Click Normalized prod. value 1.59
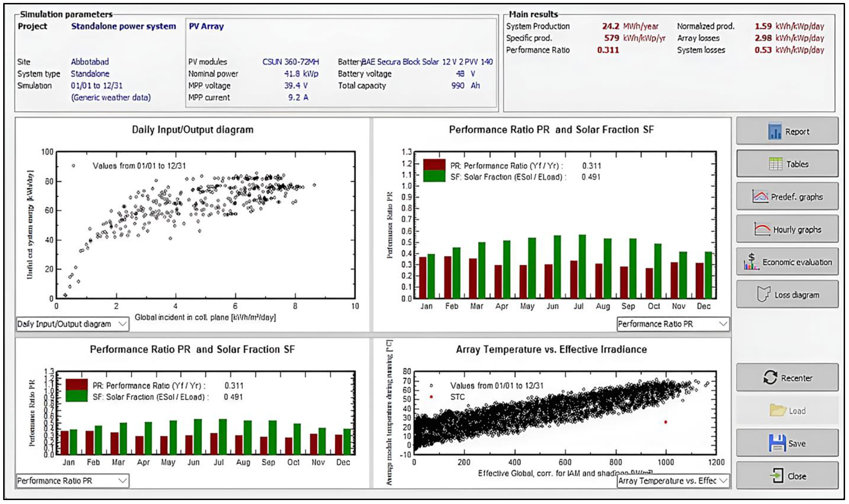This screenshot has height=504, width=849. coord(763,26)
